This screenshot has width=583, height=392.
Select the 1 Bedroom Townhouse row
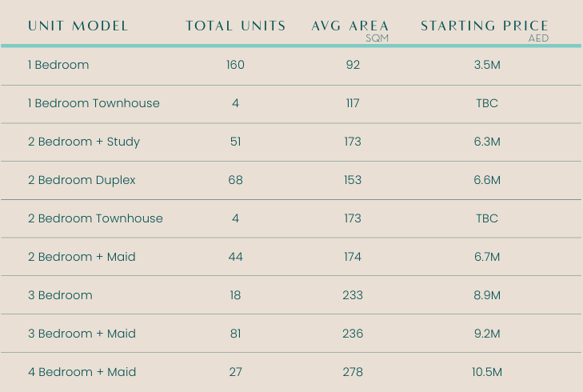pyautogui.click(x=94, y=103)
